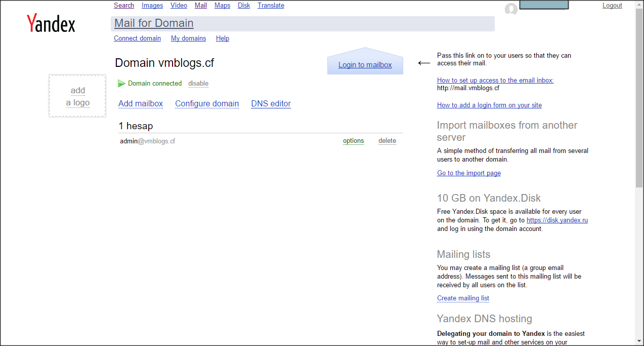Disable the connected domain
The width and height of the screenshot is (644, 346).
[x=198, y=84]
